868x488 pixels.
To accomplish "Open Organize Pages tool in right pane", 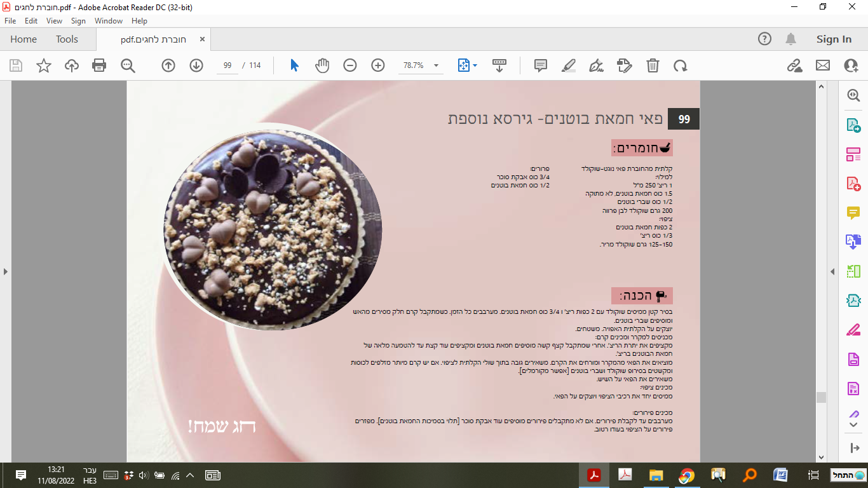I will 853,271.
